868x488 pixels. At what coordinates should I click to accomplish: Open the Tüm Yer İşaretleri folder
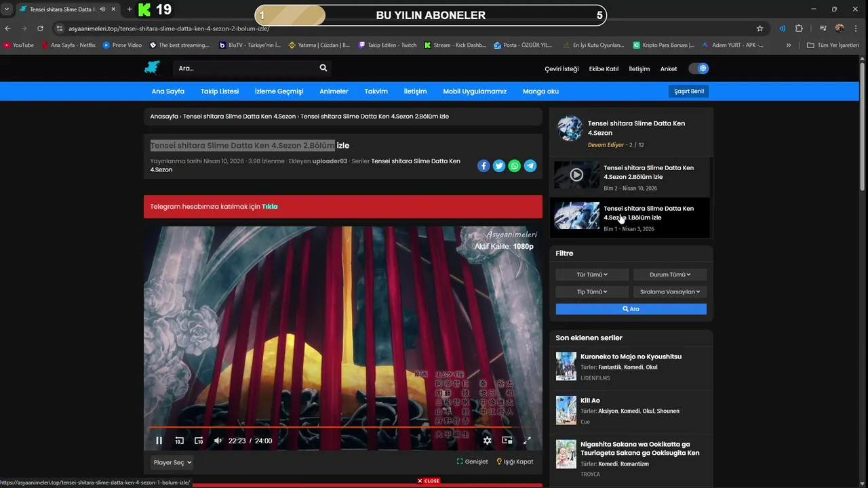(x=833, y=45)
